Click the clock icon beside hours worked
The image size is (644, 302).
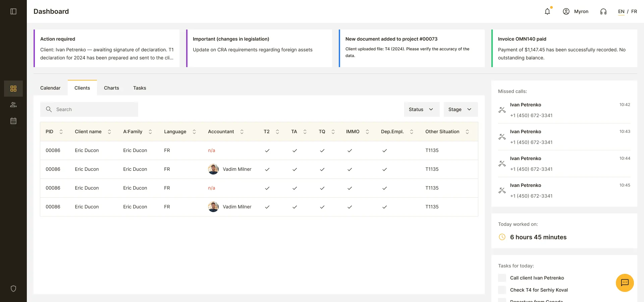[502, 237]
